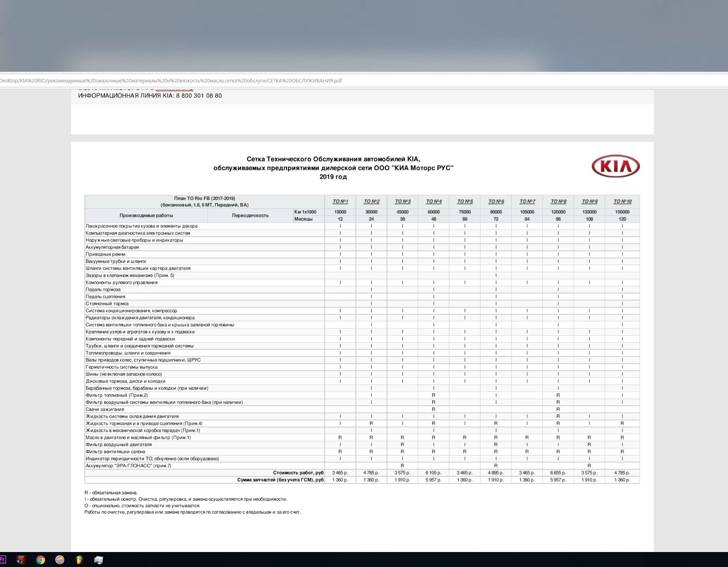Select the 'ТО №8' column header
The width and height of the screenshot is (728, 567).
tap(558, 201)
